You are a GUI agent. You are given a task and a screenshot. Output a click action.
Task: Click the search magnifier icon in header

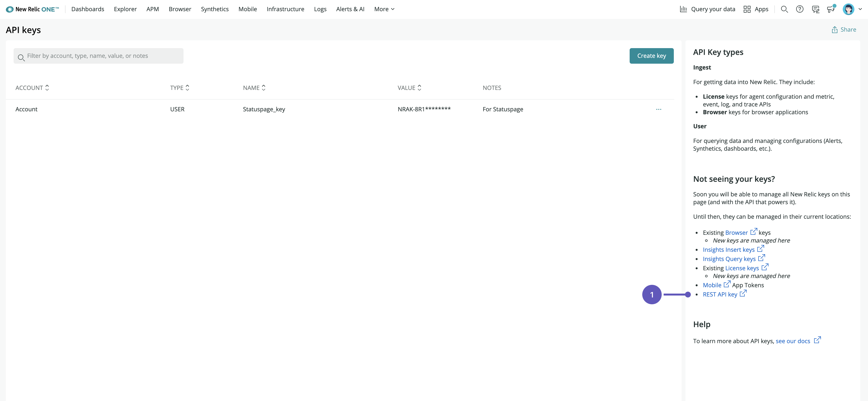point(784,9)
